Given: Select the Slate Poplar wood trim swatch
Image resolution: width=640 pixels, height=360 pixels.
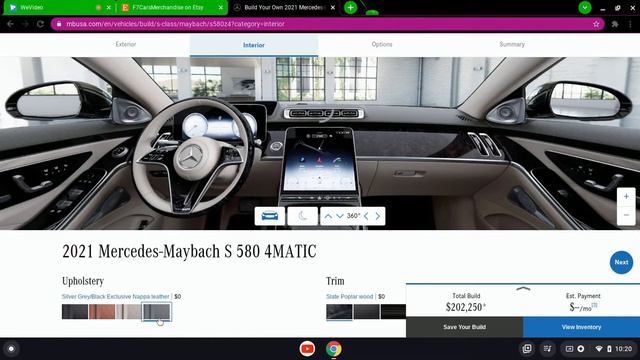Looking at the screenshot, I should pos(339,312).
